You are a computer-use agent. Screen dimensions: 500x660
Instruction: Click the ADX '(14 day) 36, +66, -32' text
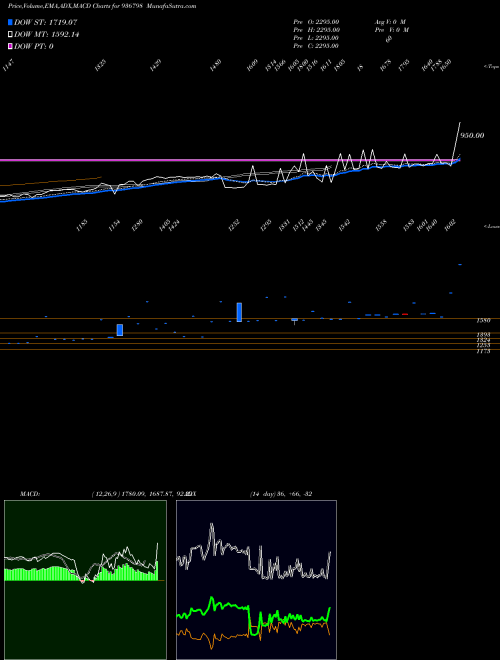click(281, 494)
